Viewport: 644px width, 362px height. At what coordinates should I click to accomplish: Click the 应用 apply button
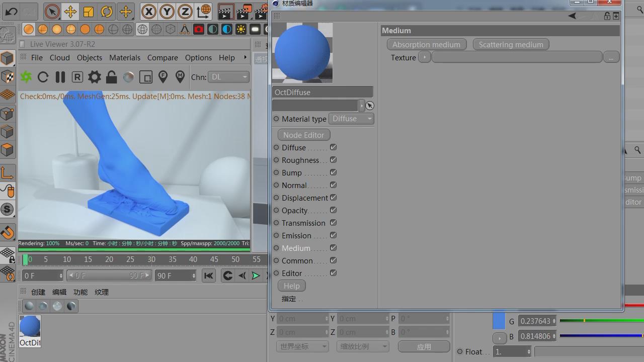point(424,346)
